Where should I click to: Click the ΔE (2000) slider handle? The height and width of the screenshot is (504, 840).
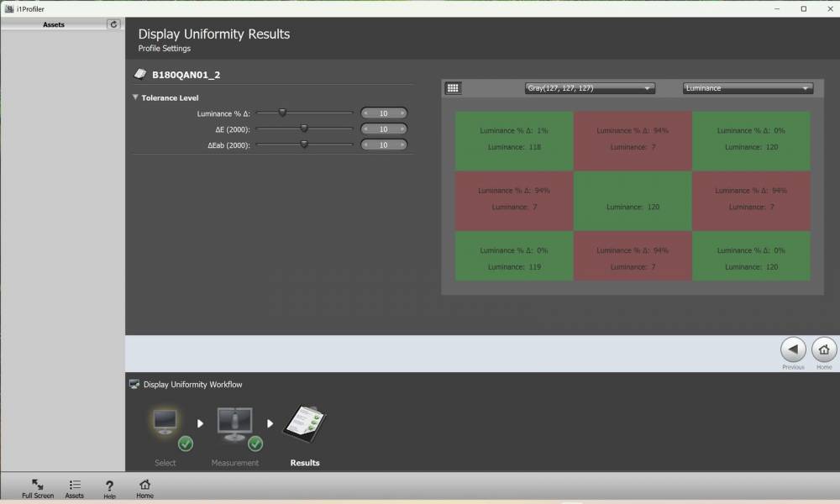304,129
